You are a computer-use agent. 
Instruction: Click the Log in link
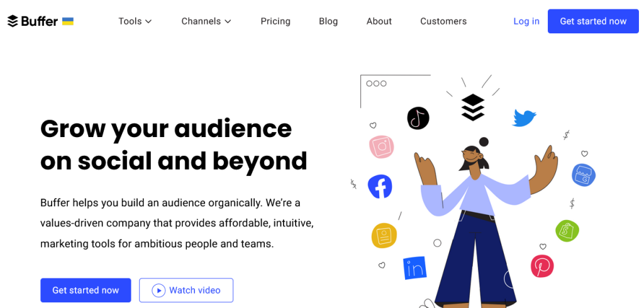click(526, 21)
